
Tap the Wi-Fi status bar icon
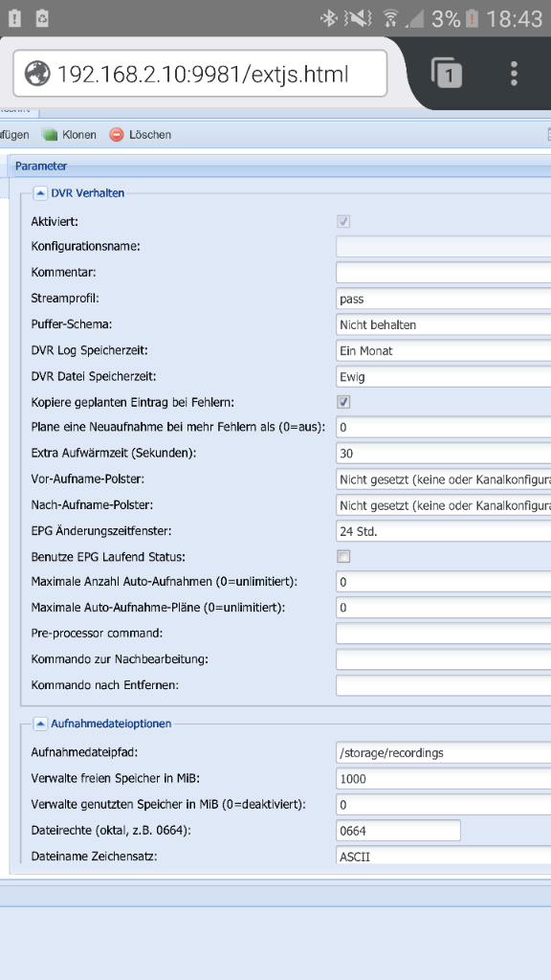pos(390,19)
